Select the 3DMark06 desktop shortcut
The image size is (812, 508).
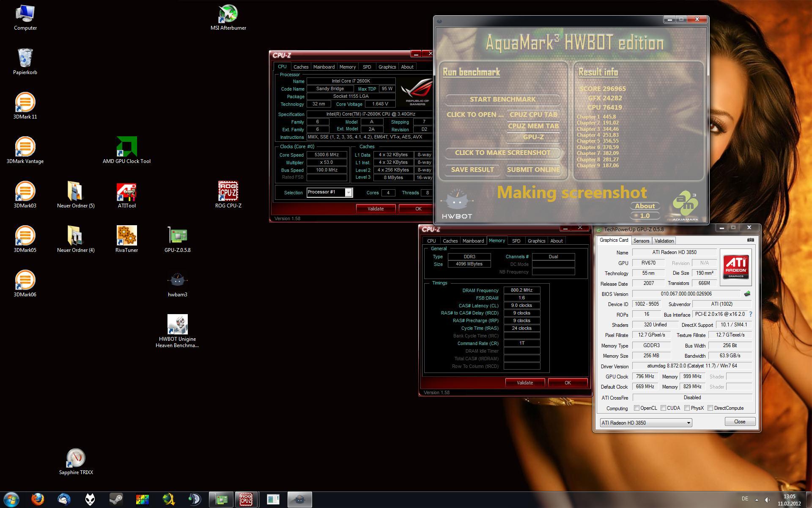[x=25, y=284]
